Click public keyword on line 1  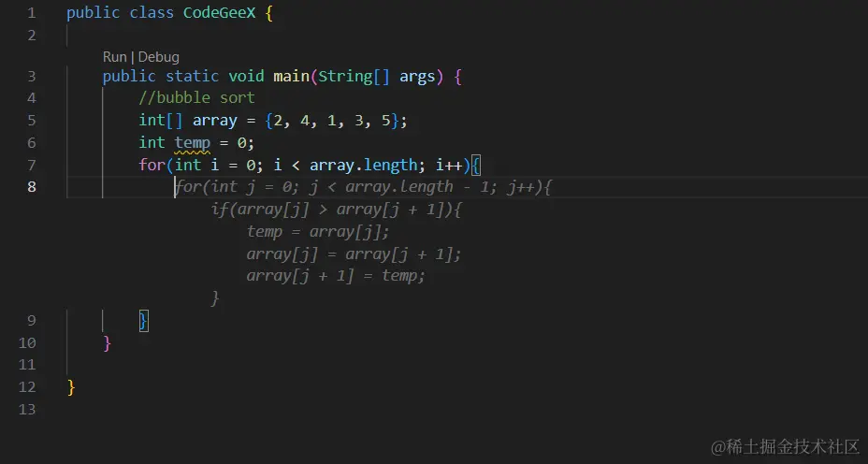click(x=93, y=13)
